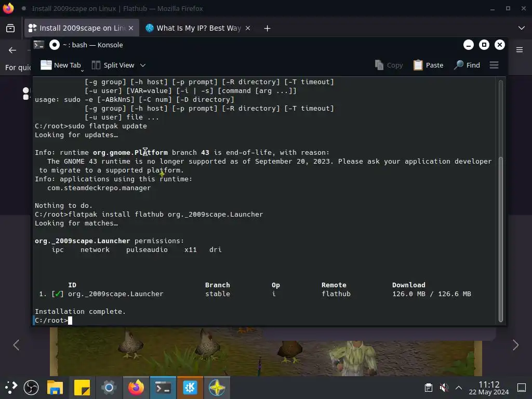Toggle keep-above pin button in Konsole title bar
532x399 pixels.
tap(54, 45)
